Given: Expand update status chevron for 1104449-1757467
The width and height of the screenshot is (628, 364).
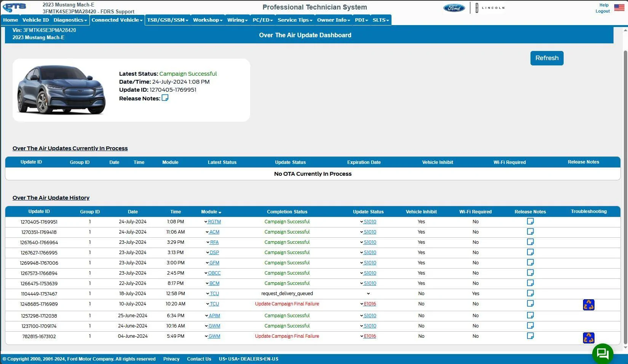Looking at the screenshot, I should (368, 294).
